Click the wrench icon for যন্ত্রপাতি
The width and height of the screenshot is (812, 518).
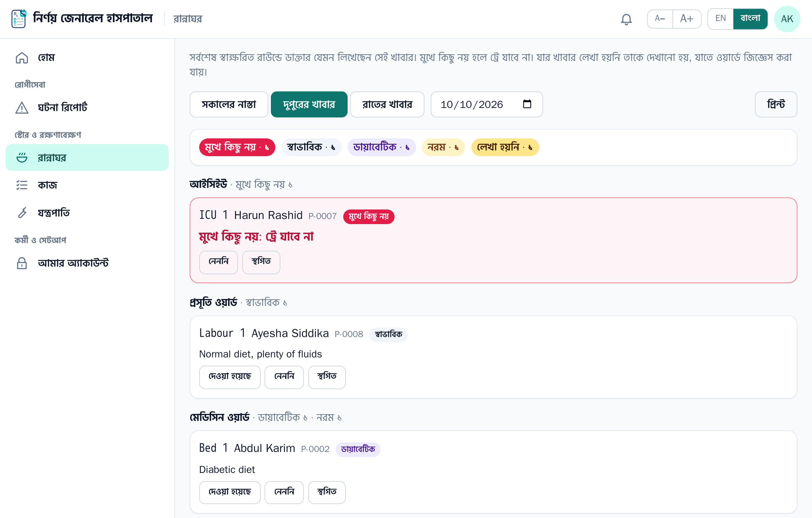pyautogui.click(x=22, y=213)
